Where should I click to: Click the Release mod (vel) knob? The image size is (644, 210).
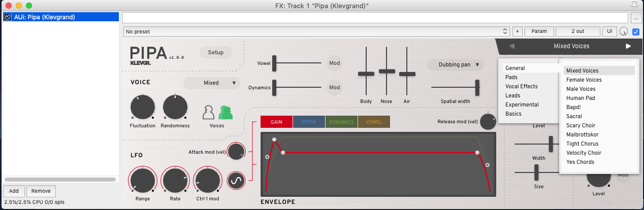(x=488, y=122)
